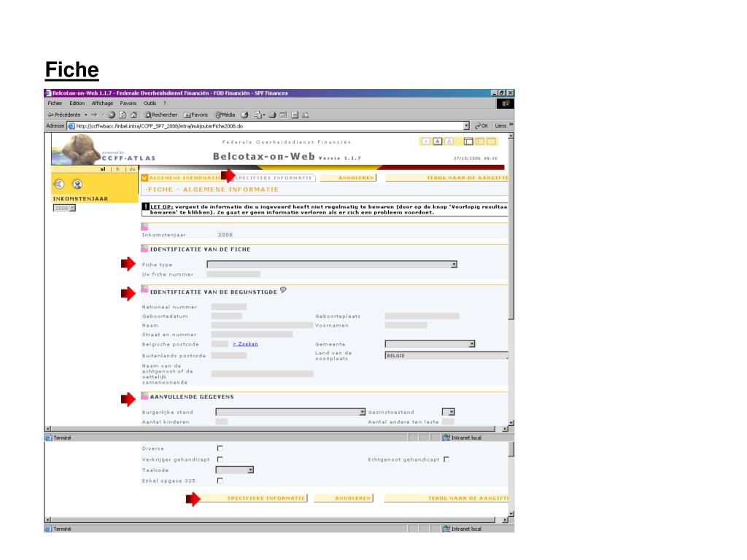This screenshot has height=560, width=747.
Task: Click the Messenger toolbar icon
Action: pos(306,114)
